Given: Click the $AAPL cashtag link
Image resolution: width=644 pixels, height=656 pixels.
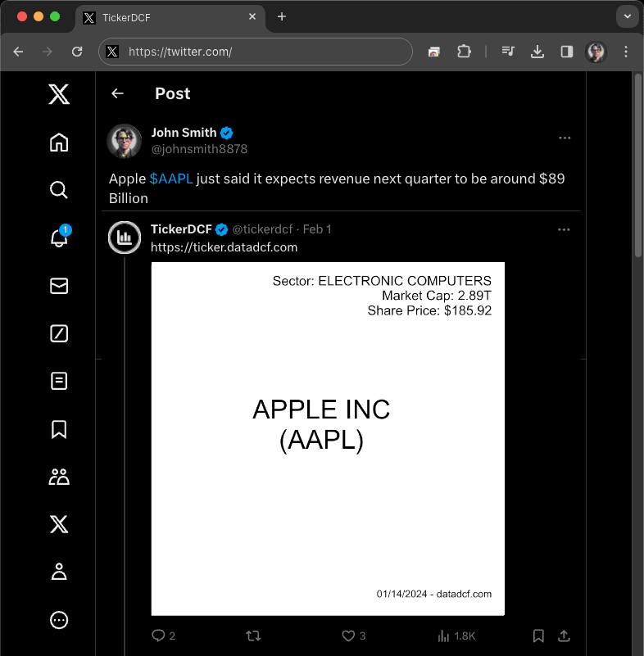Looking at the screenshot, I should pos(171,179).
